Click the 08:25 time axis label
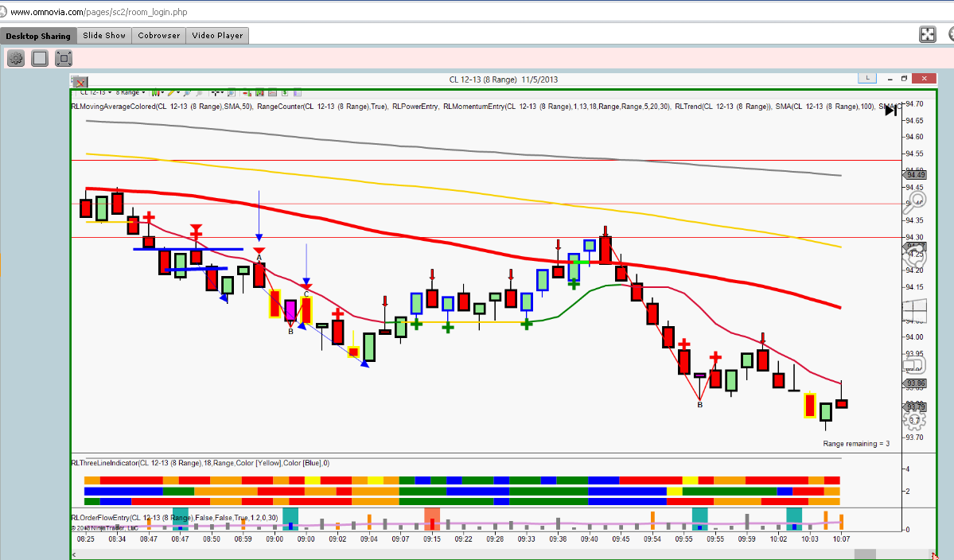This screenshot has width=954, height=560. (x=86, y=539)
